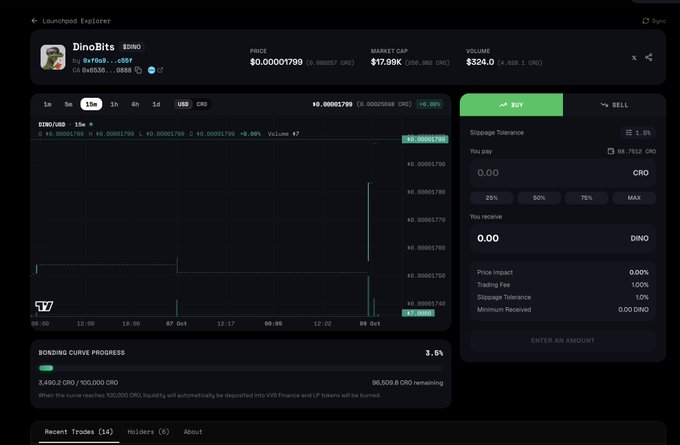Click the share icon in the token header
This screenshot has width=680, height=445.
(x=648, y=57)
